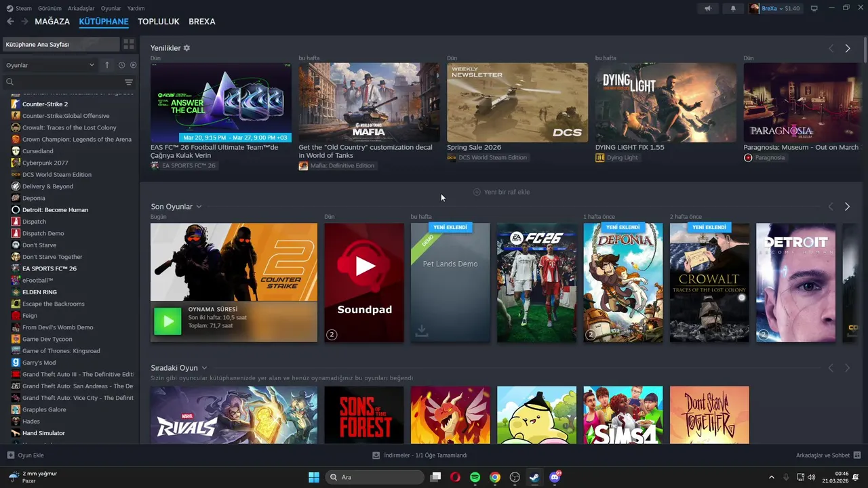Screen dimensions: 868x488
Task: Open Spotify from the taskbar
Action: [x=475, y=477]
